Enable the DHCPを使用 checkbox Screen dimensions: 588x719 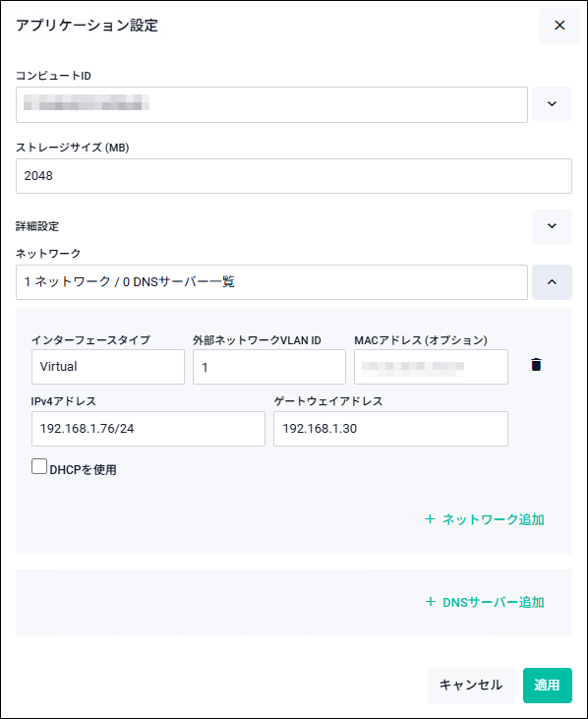click(39, 466)
